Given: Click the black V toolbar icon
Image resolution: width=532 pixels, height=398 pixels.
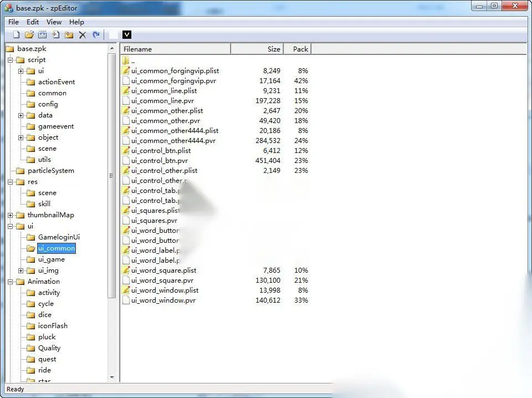Looking at the screenshot, I should [126, 34].
